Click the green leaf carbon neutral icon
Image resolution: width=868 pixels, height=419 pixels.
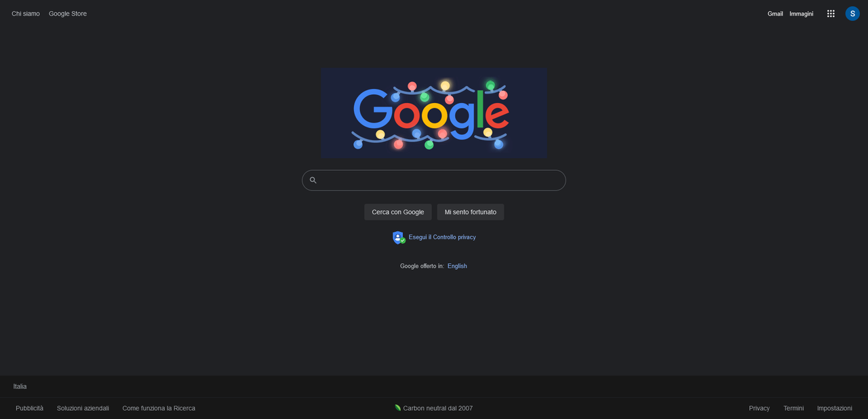pyautogui.click(x=398, y=407)
